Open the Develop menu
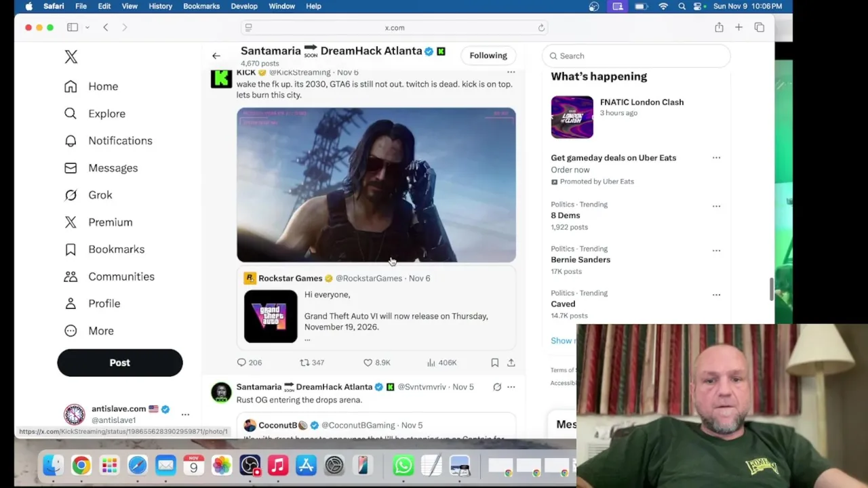This screenshot has height=488, width=868. [x=244, y=6]
